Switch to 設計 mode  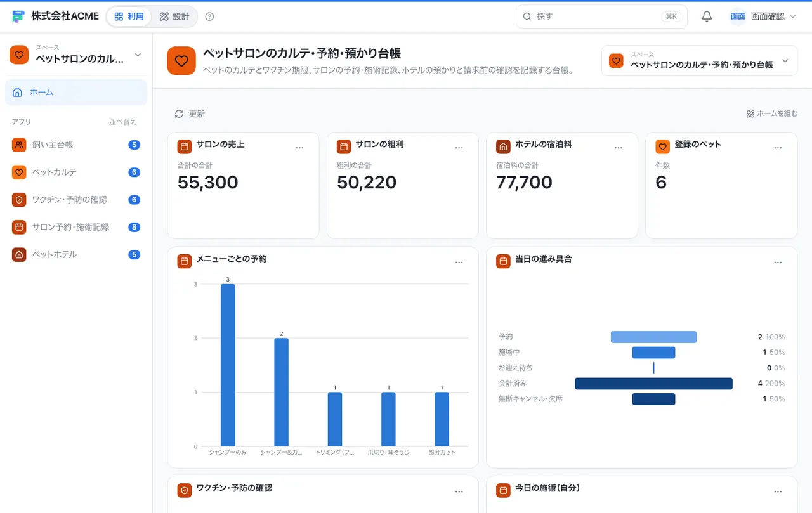coord(174,16)
